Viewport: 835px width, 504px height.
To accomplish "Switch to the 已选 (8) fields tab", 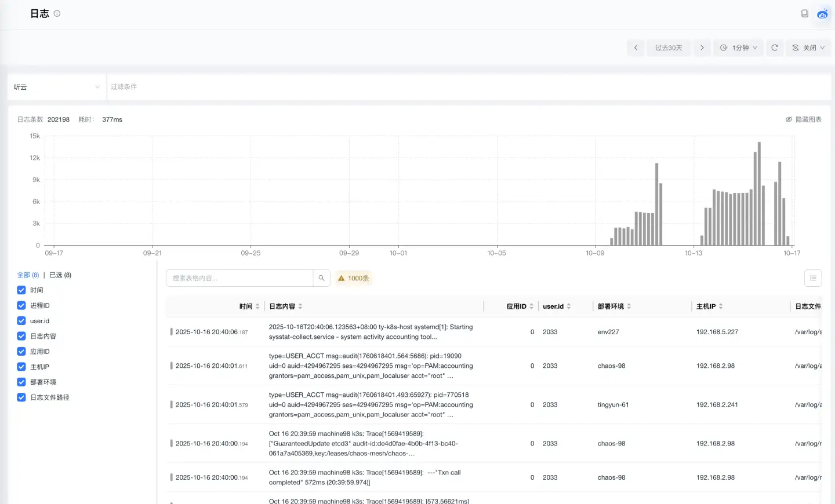I will [60, 275].
